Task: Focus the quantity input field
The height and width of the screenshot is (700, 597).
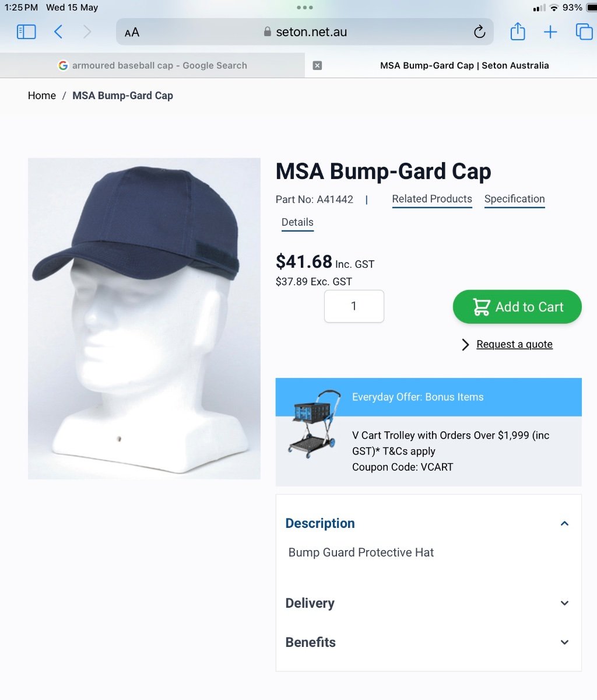Action: pyautogui.click(x=354, y=306)
